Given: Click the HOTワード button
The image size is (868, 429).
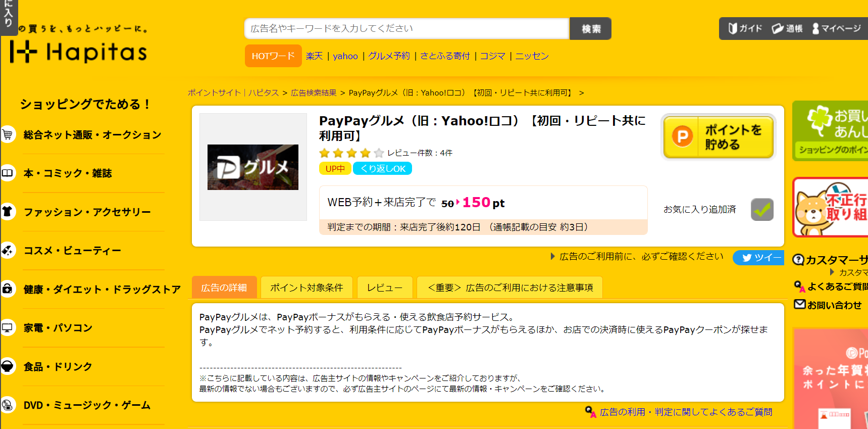Looking at the screenshot, I should 273,56.
